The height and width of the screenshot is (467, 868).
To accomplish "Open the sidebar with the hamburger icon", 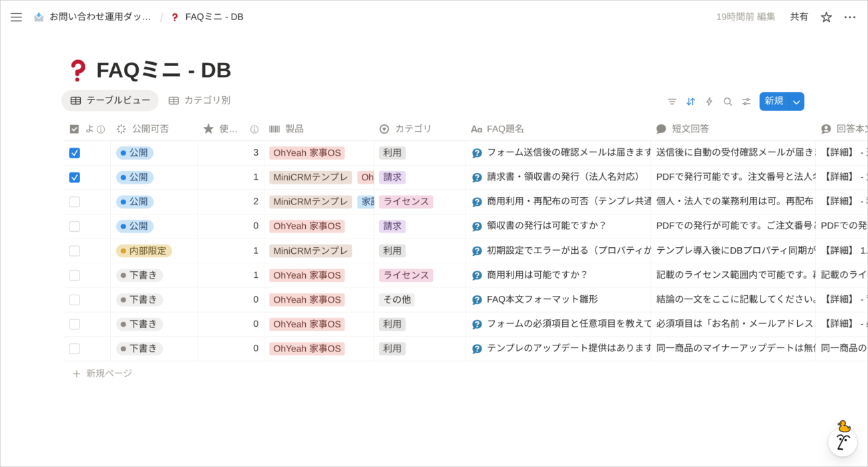I will coord(16,17).
